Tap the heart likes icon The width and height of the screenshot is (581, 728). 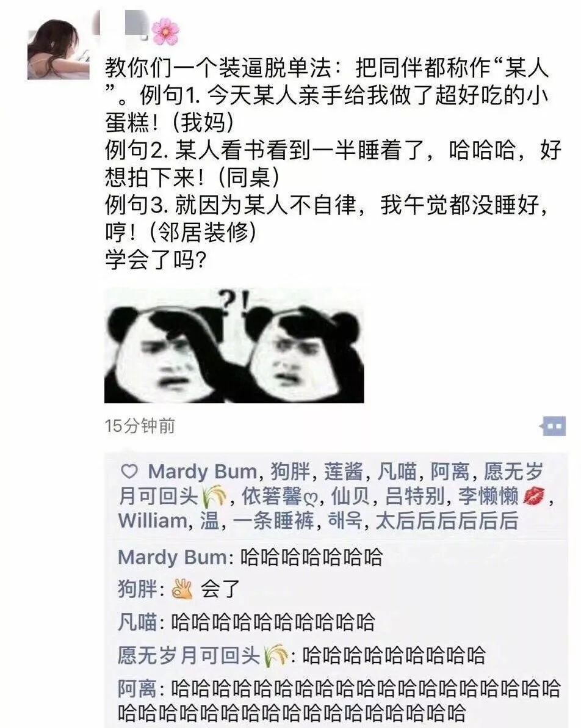tap(129, 471)
